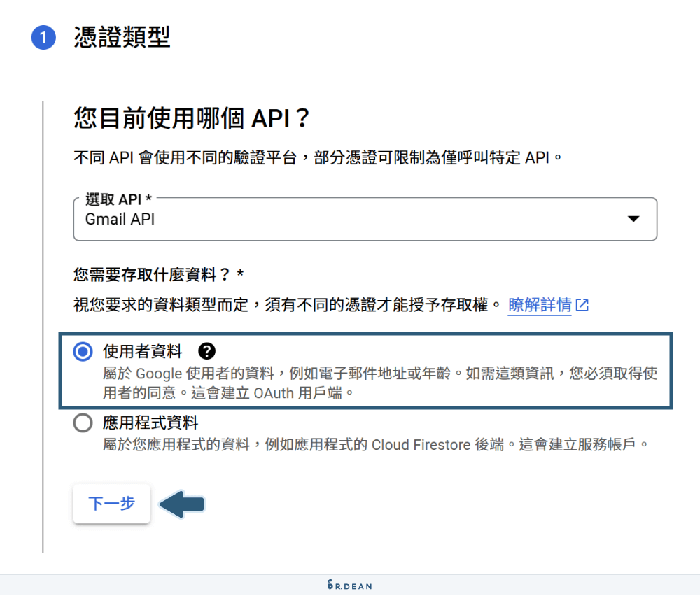Select the 應用程式資料 radio option

coord(83,423)
